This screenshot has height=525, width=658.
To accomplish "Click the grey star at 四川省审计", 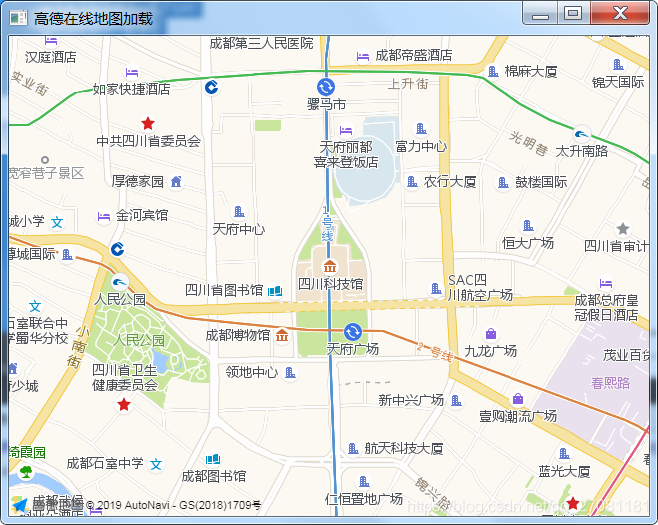I will tap(623, 229).
